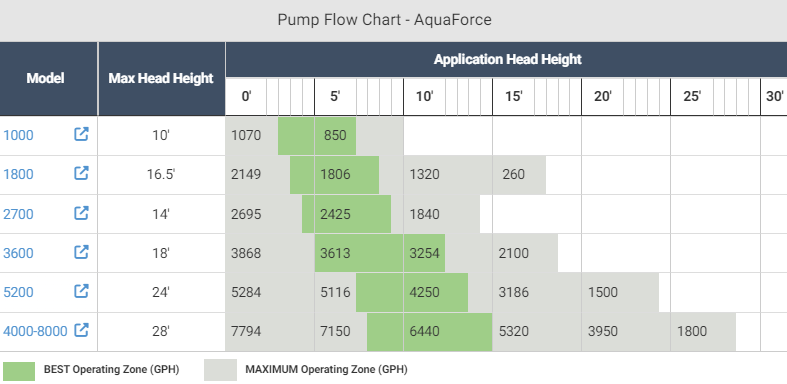Image resolution: width=787 pixels, height=384 pixels.
Task: Click the 7150 flow value cell
Action: (x=335, y=331)
